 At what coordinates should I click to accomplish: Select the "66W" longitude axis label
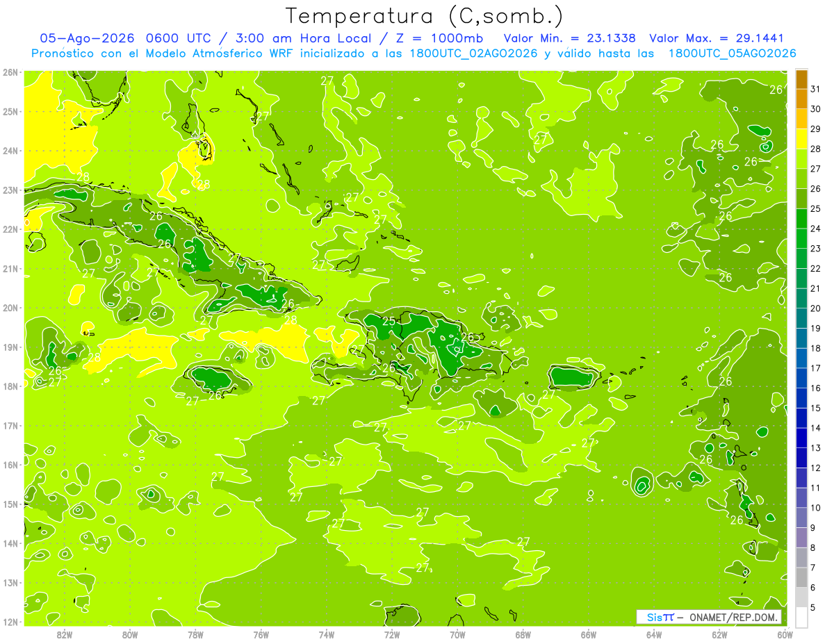tap(589, 634)
